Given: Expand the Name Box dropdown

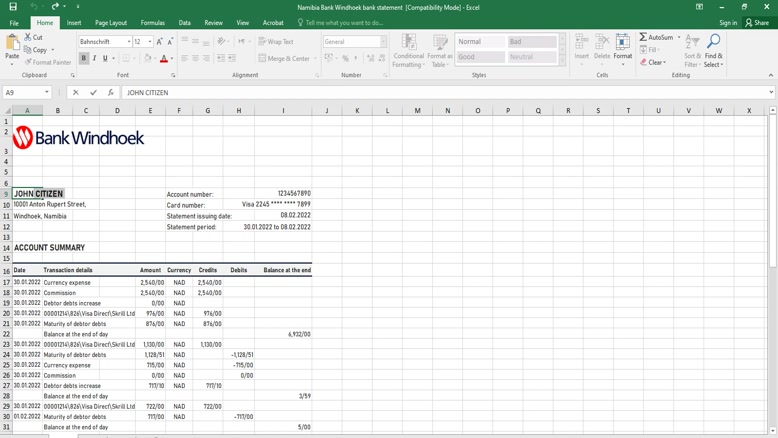Looking at the screenshot, I should pos(47,92).
